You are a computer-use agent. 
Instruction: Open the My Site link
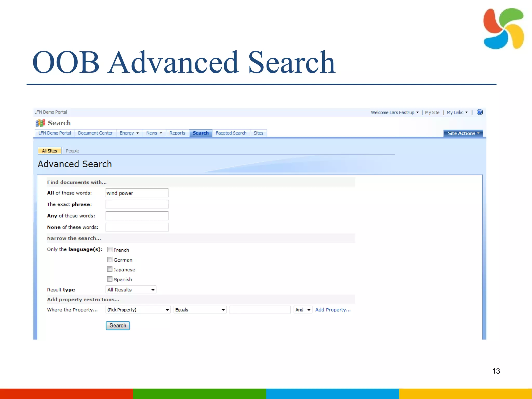(x=432, y=112)
